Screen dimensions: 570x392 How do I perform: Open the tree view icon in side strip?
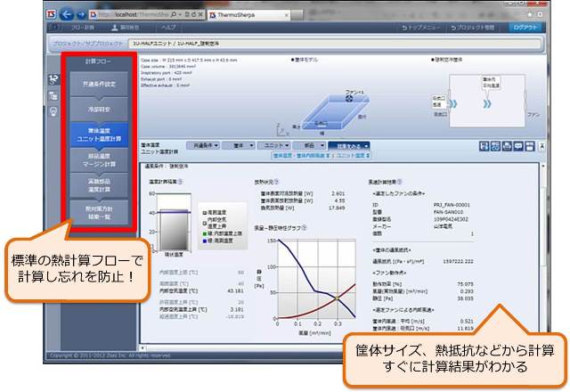(53, 95)
